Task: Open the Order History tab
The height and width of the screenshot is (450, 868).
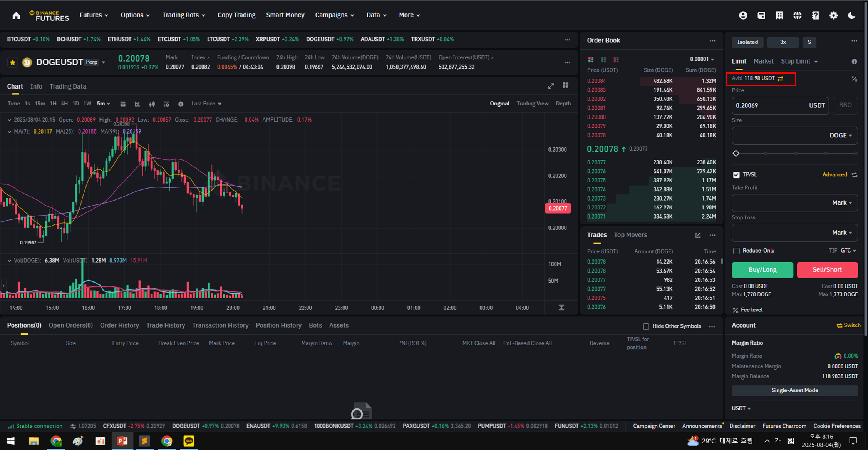Action: [x=119, y=325]
